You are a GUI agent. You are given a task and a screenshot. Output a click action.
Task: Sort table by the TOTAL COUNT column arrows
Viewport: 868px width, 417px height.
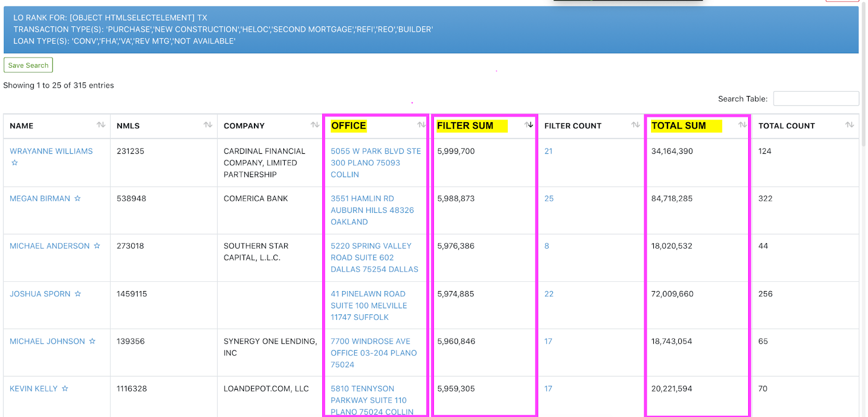(850, 125)
